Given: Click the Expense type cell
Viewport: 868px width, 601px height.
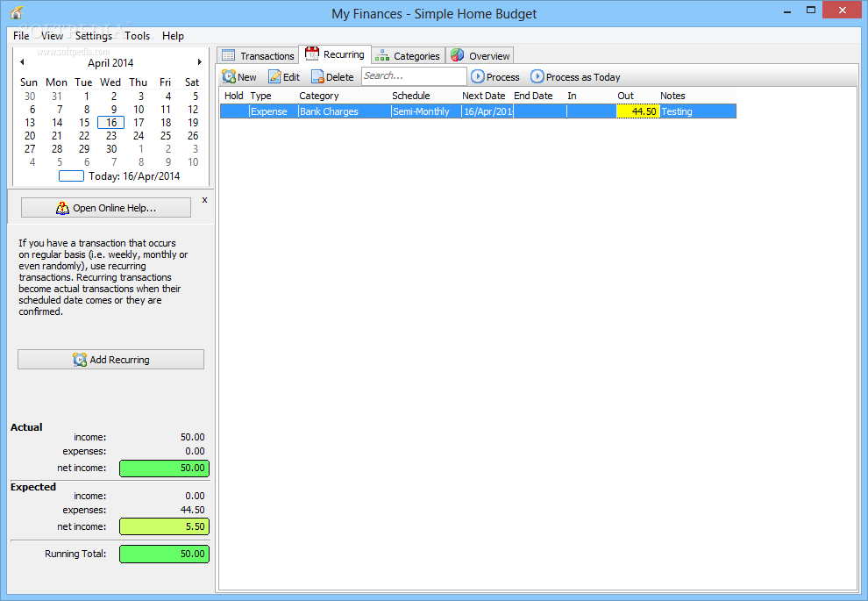Looking at the screenshot, I should click(x=274, y=111).
